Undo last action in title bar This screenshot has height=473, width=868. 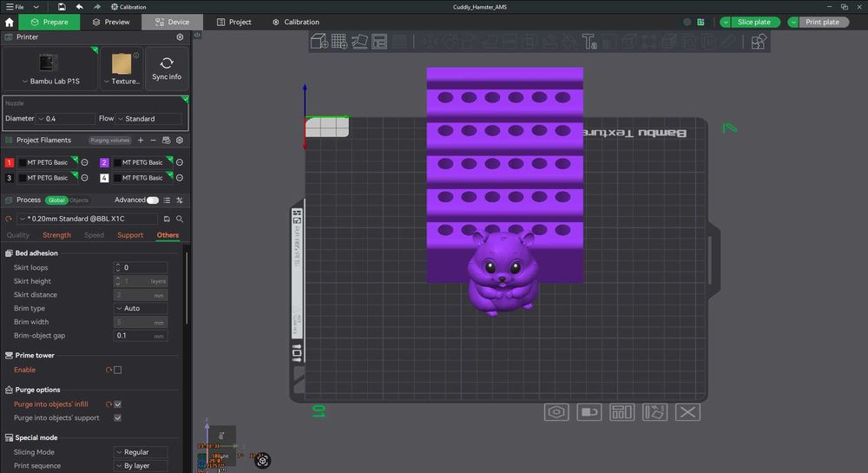click(x=80, y=7)
